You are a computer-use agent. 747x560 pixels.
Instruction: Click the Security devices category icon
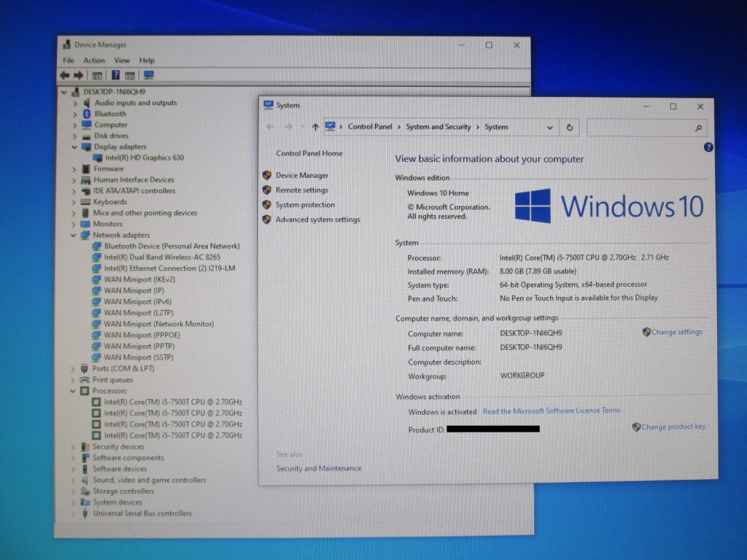[x=85, y=447]
